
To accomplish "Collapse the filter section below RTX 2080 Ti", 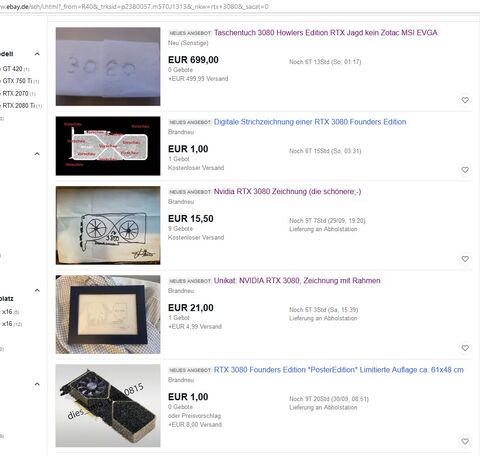I will tap(37, 154).
